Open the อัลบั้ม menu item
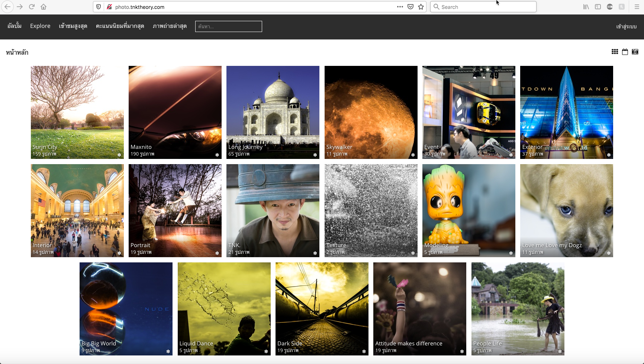Screen dimensions: 644x364 pos(15,26)
